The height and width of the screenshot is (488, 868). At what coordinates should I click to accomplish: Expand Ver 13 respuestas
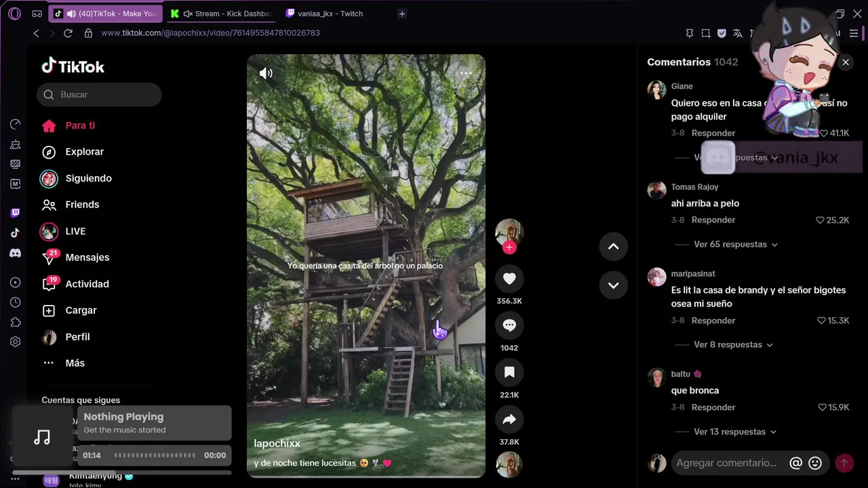click(735, 432)
